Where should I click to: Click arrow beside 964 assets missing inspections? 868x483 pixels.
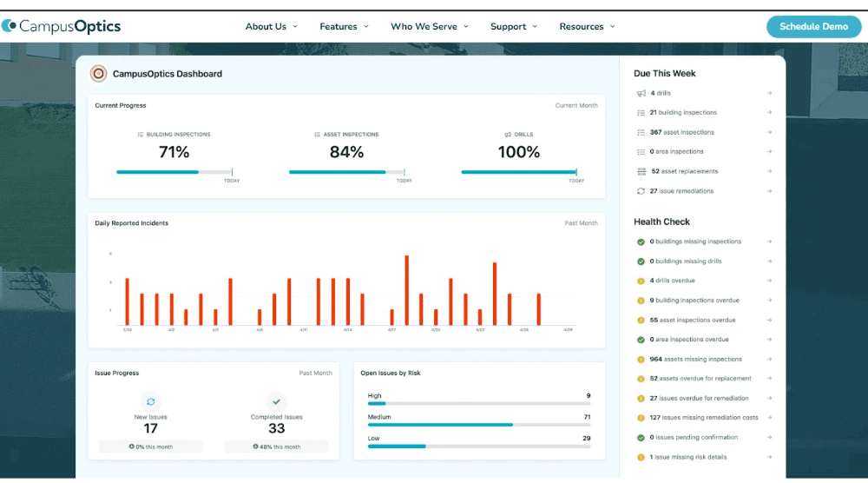point(769,359)
